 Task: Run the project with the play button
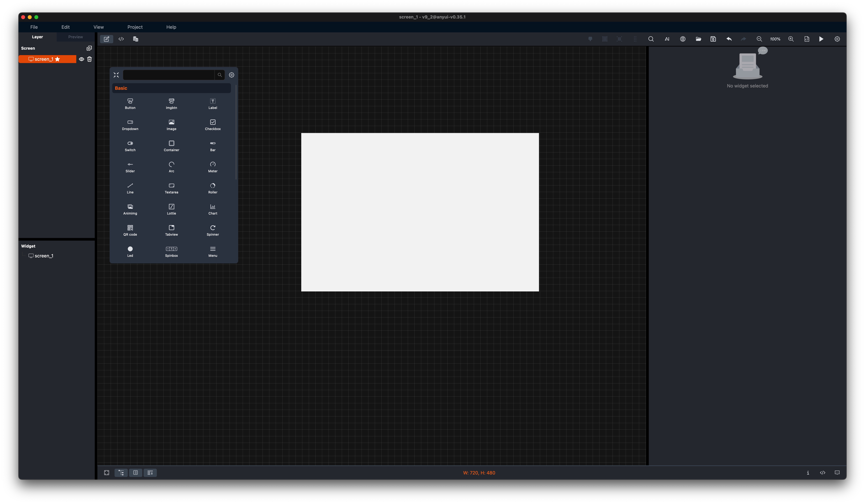click(x=821, y=39)
